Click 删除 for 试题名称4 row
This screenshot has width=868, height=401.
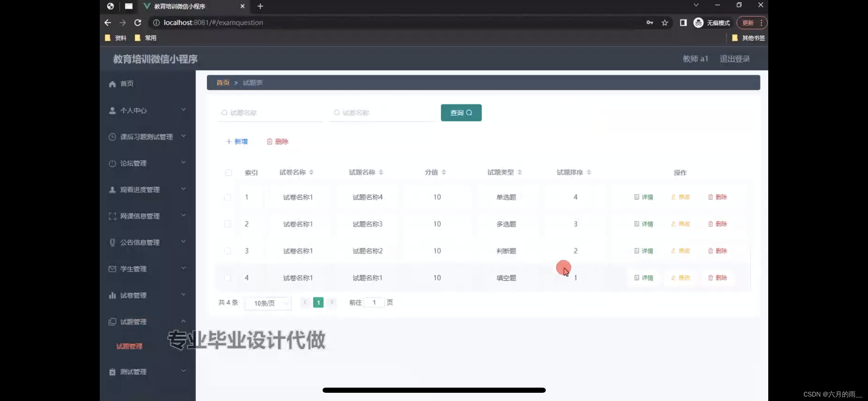tap(718, 197)
